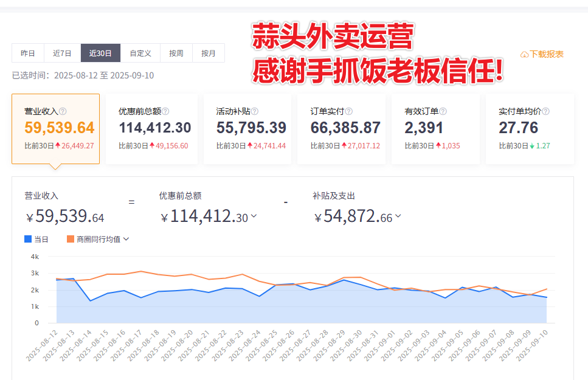Open the 自定义 date range tab
The image size is (588, 380).
[140, 53]
